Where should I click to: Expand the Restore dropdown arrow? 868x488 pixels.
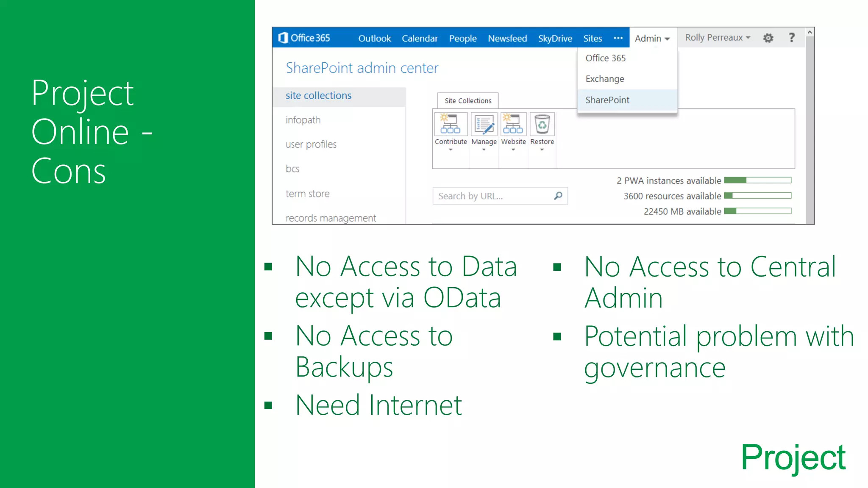click(x=542, y=150)
